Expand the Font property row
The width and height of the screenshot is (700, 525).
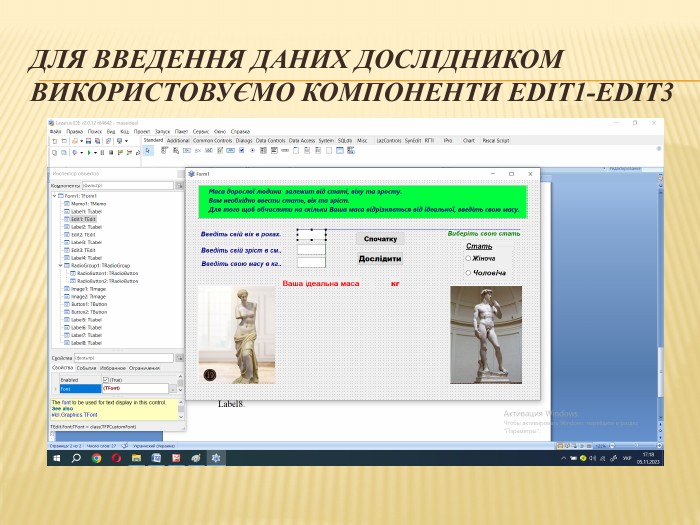click(56, 389)
